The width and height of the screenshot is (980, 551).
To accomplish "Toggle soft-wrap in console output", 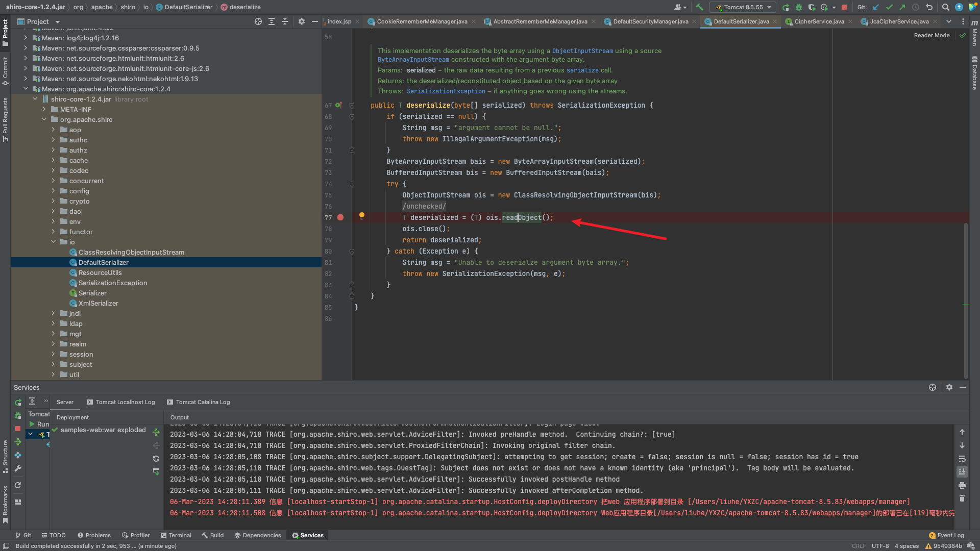I will click(x=962, y=459).
